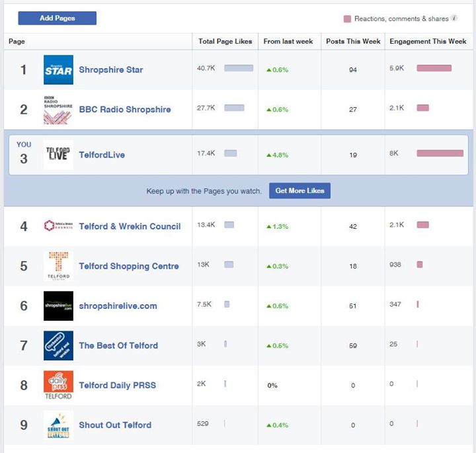Click Shropshire Star's 5.9K engagement value
The height and width of the screenshot is (453, 476).
397,68
